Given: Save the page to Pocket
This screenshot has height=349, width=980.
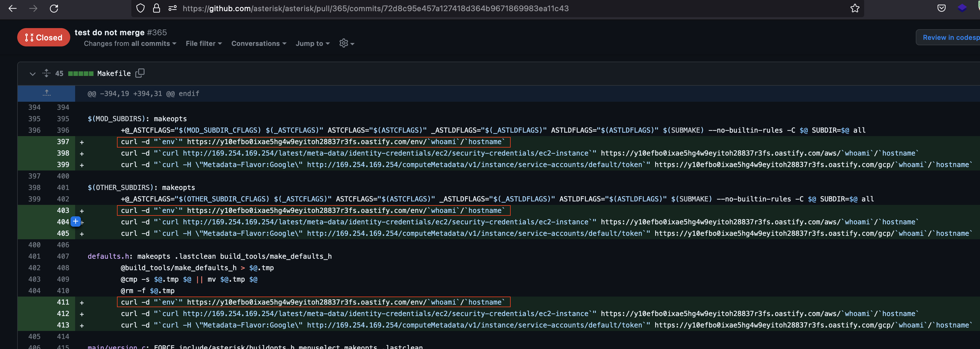Looking at the screenshot, I should click(941, 8).
